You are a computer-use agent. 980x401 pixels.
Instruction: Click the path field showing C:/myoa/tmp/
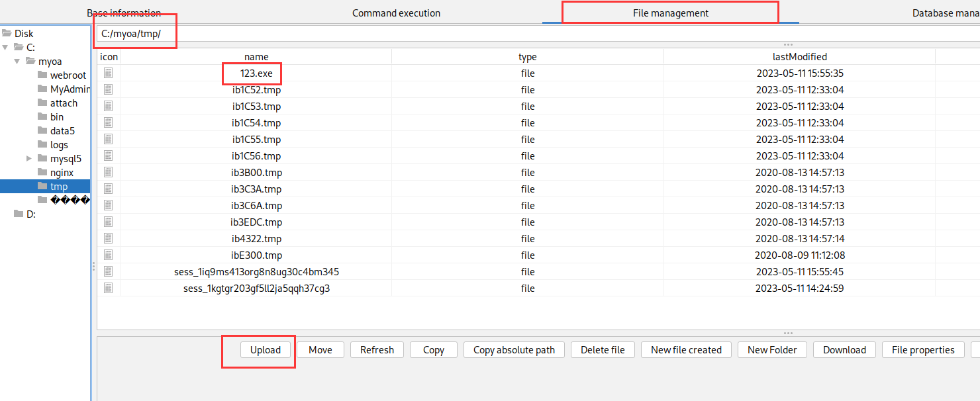pyautogui.click(x=538, y=34)
